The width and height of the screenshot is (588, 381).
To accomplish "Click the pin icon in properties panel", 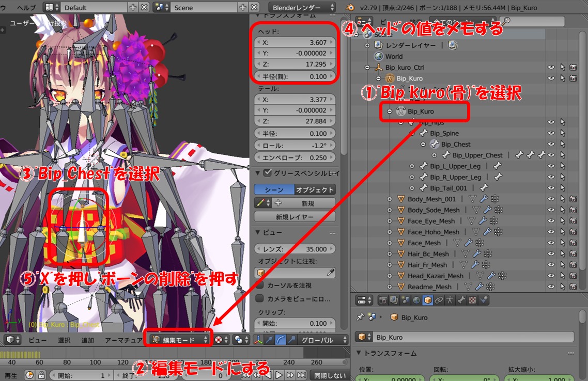I will 361,317.
